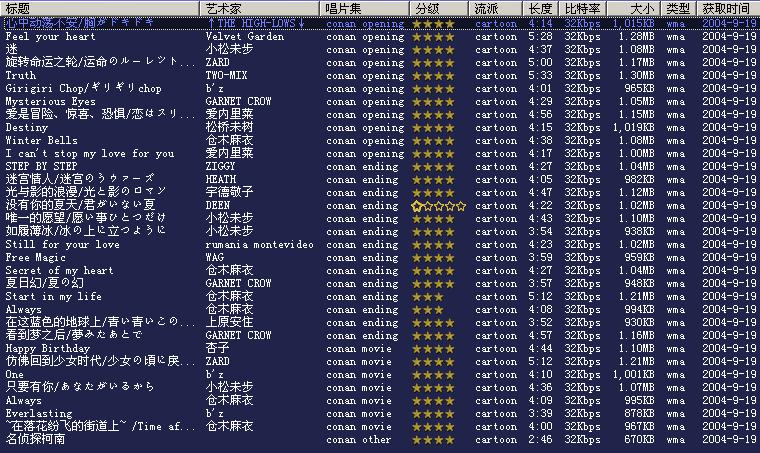Sort by the 流派 genre column header
The height and width of the screenshot is (453, 760).
(x=495, y=8)
